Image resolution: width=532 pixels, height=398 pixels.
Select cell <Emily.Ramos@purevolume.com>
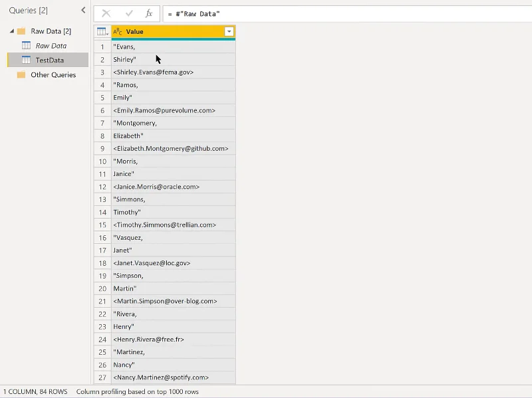click(174, 110)
